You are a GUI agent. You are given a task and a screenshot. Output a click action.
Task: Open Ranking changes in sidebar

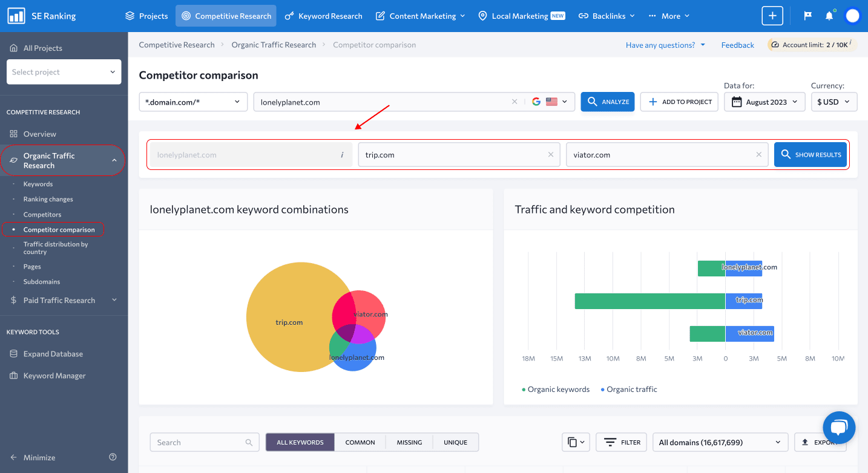[x=48, y=199]
